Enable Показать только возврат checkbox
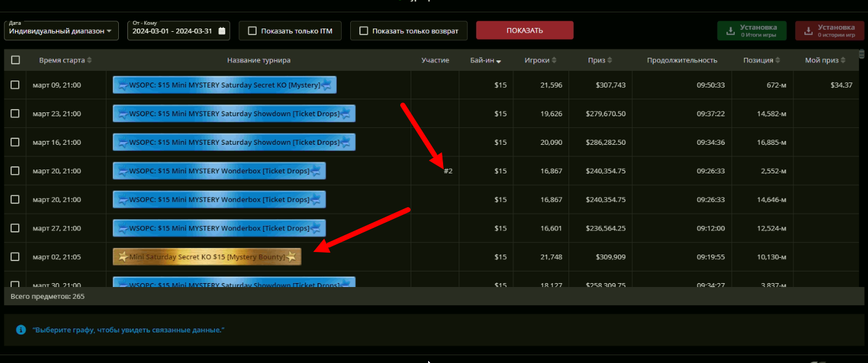Image resolution: width=868 pixels, height=363 pixels. pyautogui.click(x=364, y=31)
